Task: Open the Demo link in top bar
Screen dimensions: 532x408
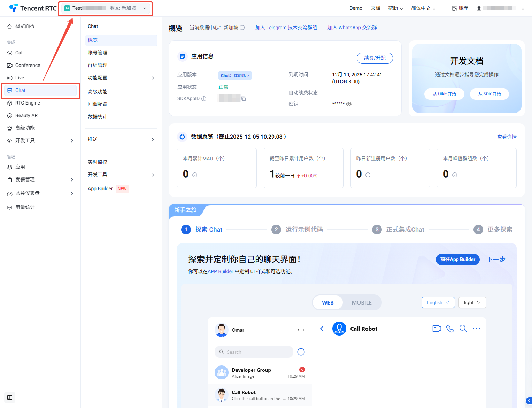Action: pyautogui.click(x=356, y=8)
